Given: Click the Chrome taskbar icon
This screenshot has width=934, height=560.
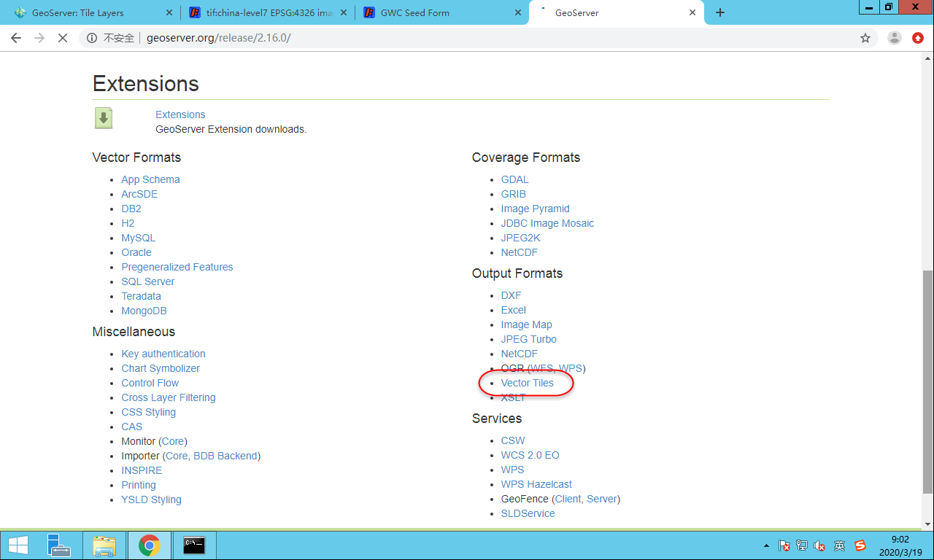Looking at the screenshot, I should [150, 545].
